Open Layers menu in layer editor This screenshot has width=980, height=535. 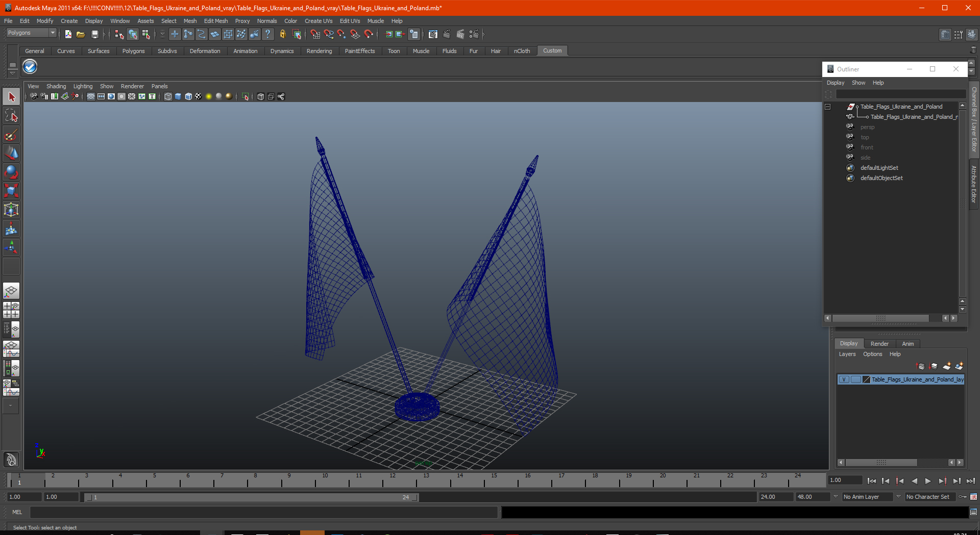(847, 354)
